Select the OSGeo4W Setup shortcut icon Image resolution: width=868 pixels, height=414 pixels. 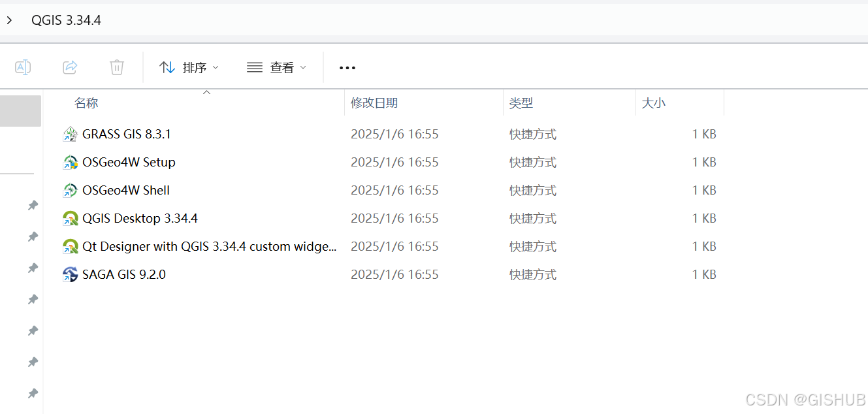70,163
